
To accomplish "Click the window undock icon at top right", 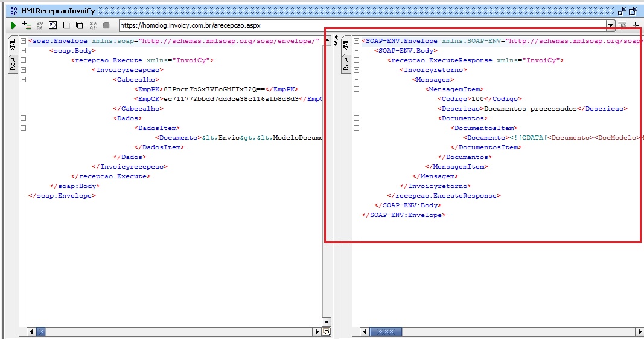I will coord(622,11).
